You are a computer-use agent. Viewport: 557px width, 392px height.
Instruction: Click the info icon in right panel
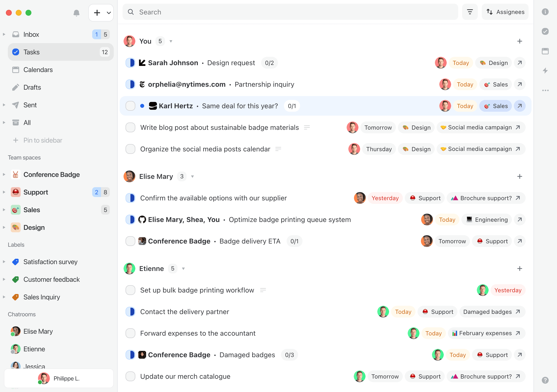[545, 12]
